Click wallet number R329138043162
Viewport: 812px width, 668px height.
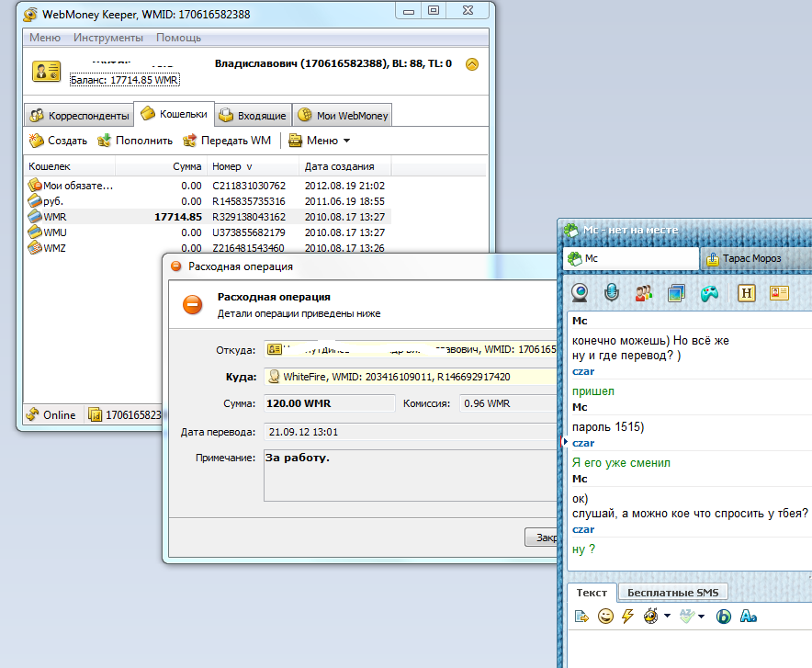point(249,217)
